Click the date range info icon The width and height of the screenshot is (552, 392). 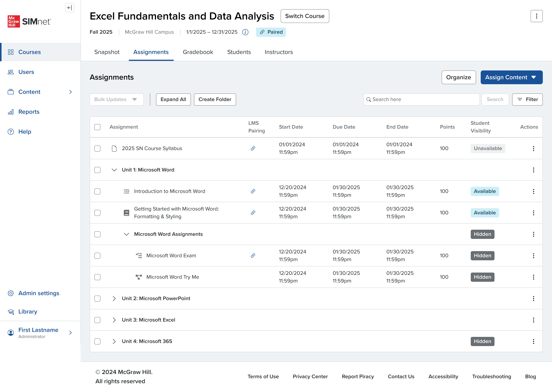click(245, 32)
